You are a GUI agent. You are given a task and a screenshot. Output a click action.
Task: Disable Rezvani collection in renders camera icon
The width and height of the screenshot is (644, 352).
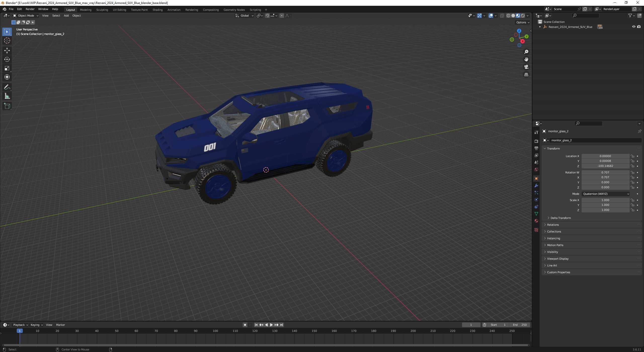click(639, 27)
